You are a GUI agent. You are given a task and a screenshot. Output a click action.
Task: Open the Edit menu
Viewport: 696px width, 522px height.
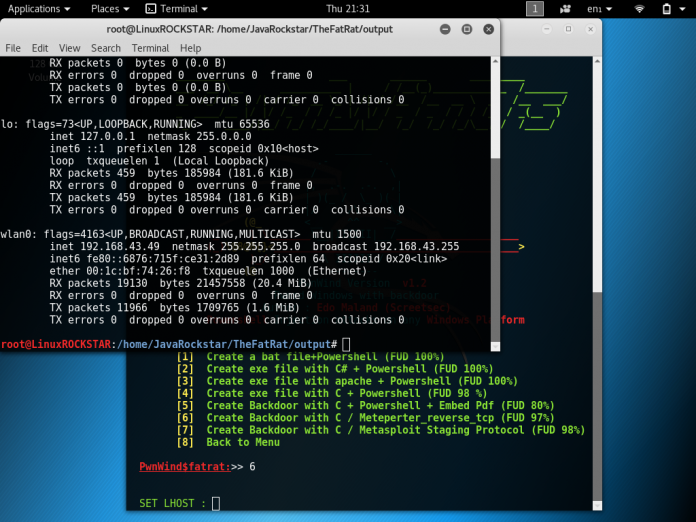point(40,48)
